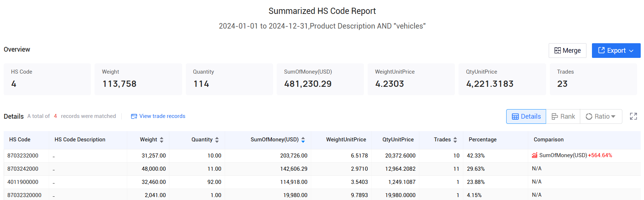Screen dimensions: 644x200
Task: Click QtyUnitPrice overview value 4,221.3183
Action: pos(490,84)
